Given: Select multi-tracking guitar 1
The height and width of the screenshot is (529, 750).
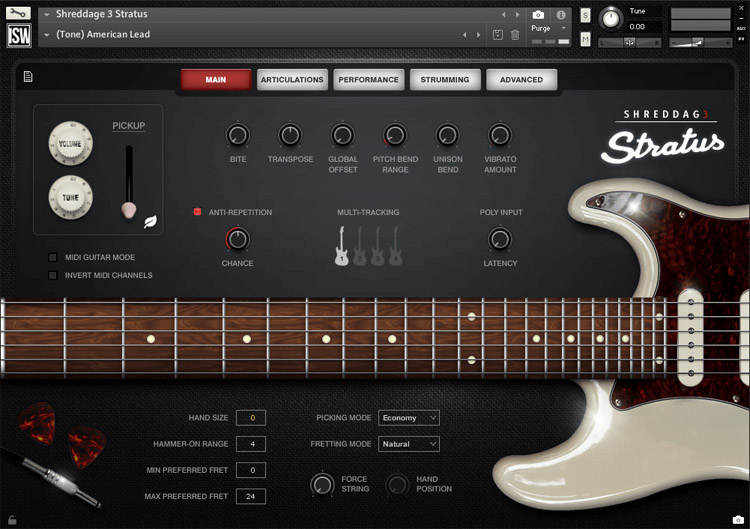Looking at the screenshot, I should click(x=342, y=246).
